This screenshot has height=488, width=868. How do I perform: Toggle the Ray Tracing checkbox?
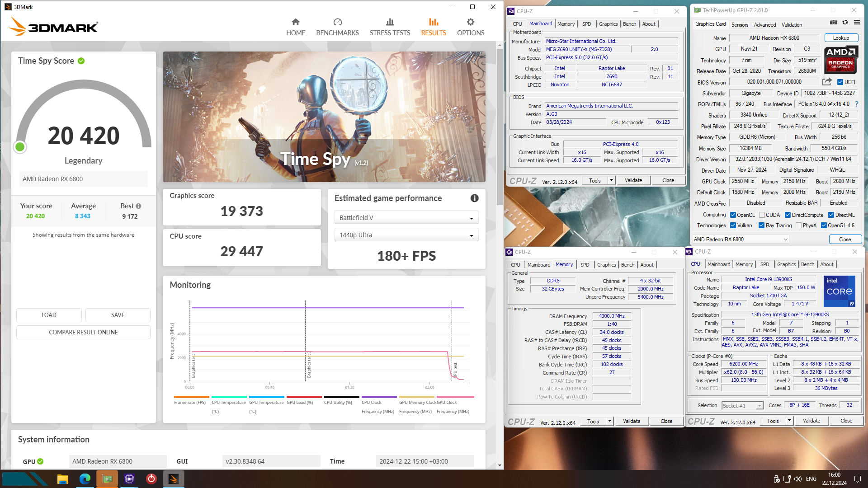pyautogui.click(x=761, y=225)
